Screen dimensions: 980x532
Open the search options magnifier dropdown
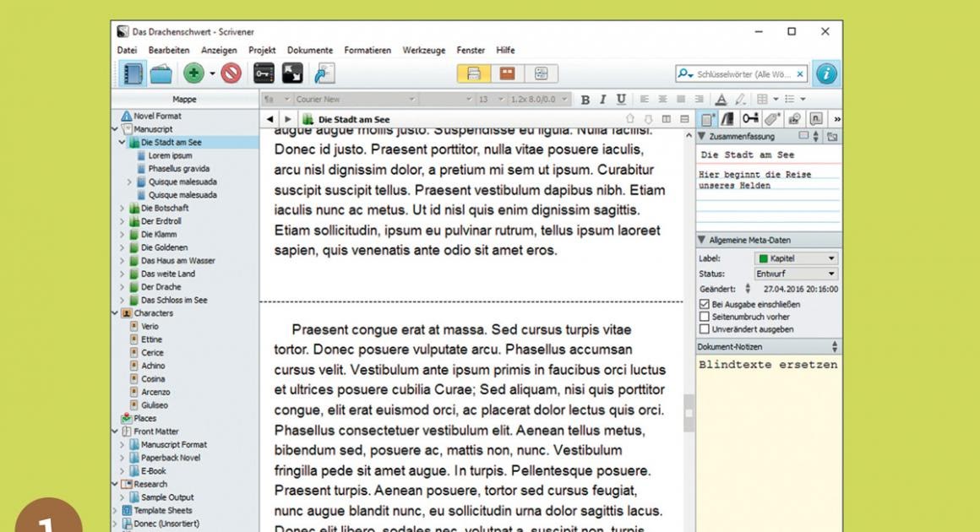(686, 73)
